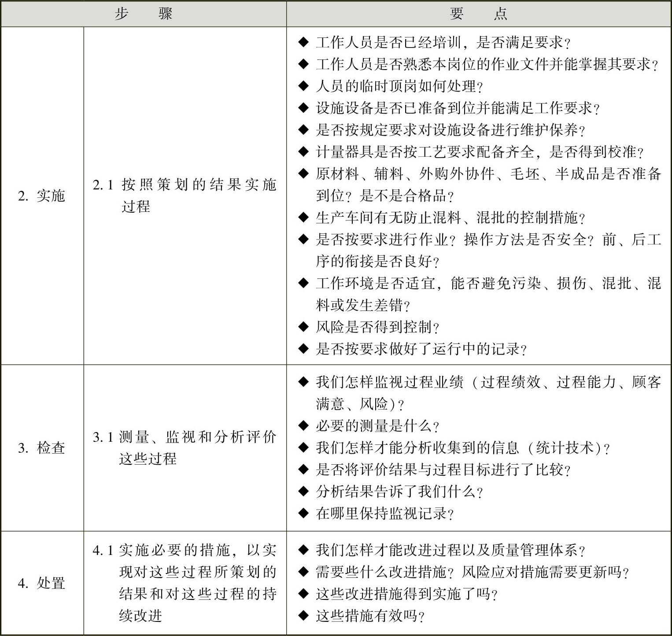Select the "2. 实施" step cell

pos(42,196)
